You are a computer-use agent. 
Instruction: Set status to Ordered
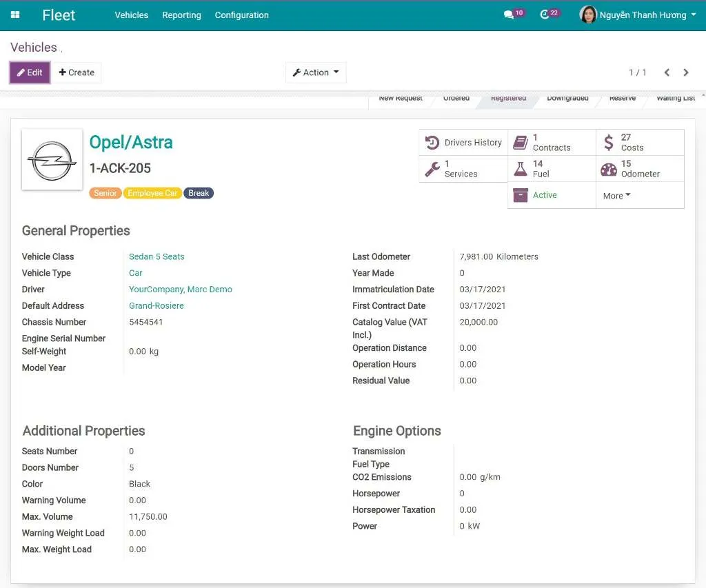coord(456,98)
